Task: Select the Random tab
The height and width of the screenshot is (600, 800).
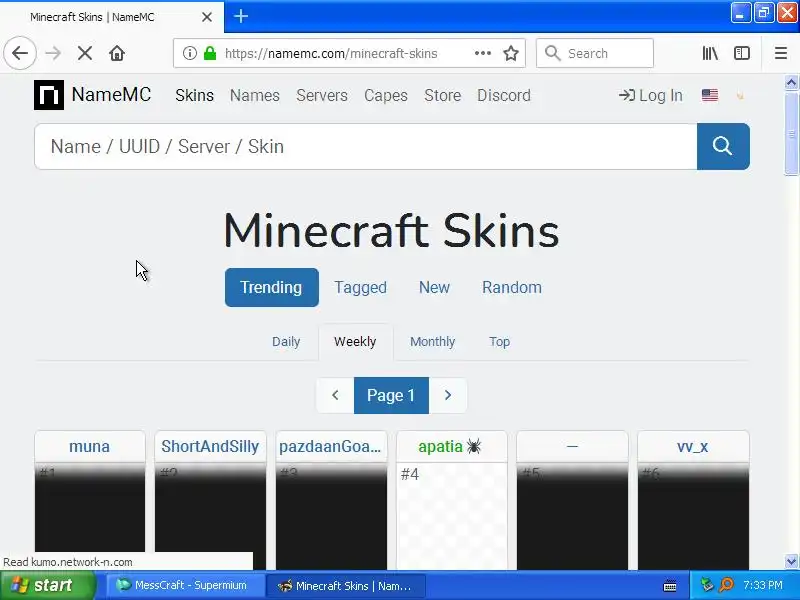Action: pyautogui.click(x=512, y=287)
